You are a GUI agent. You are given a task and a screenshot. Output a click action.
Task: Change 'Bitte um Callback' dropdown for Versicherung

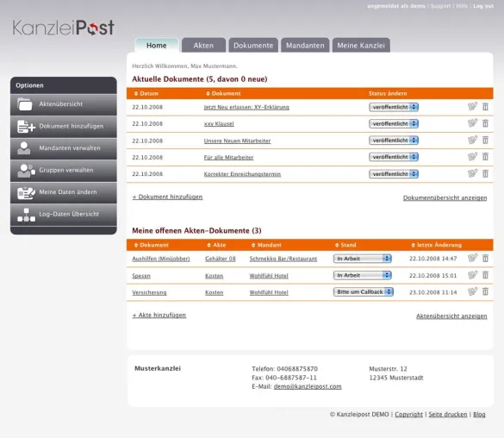click(364, 292)
